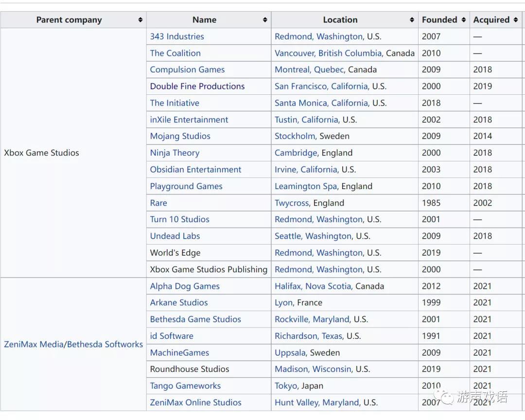Open Seattle, Washington location link
Image resolution: width=525 pixels, height=420 pixels.
tap(314, 236)
